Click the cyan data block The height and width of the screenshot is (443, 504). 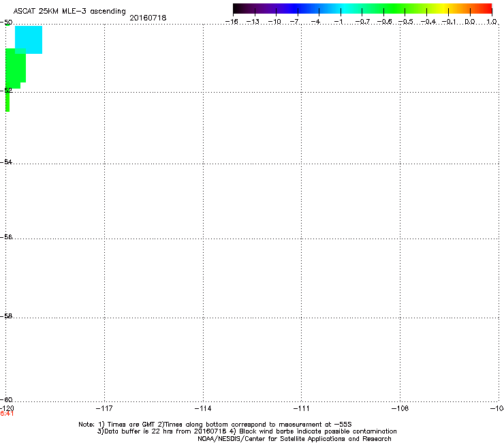tap(29, 40)
